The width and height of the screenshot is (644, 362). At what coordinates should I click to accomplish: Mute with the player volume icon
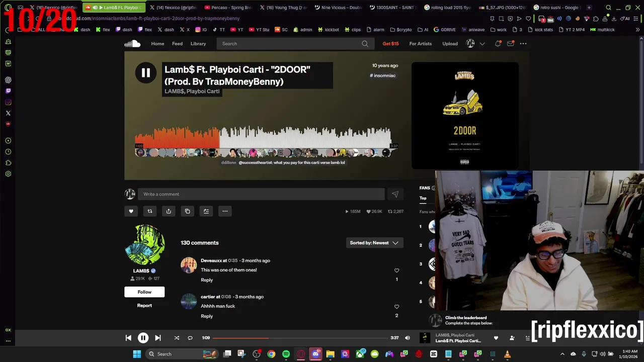(x=408, y=338)
